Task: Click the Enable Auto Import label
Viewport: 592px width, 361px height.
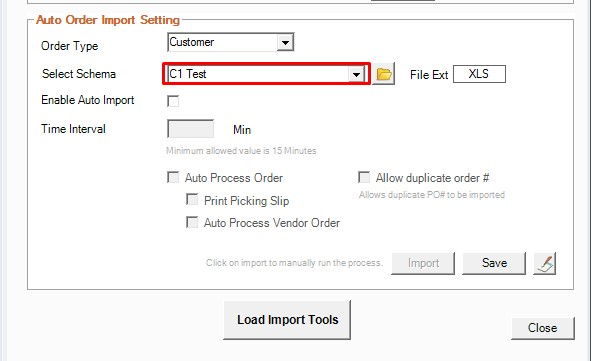Action: (x=88, y=100)
